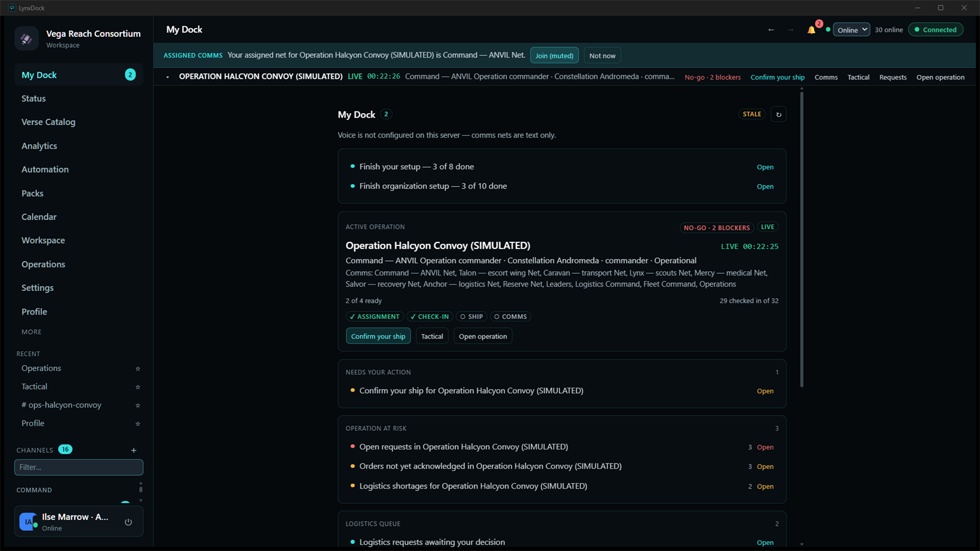Click the notification bell icon
This screenshot has width=980, height=551.
811,30
